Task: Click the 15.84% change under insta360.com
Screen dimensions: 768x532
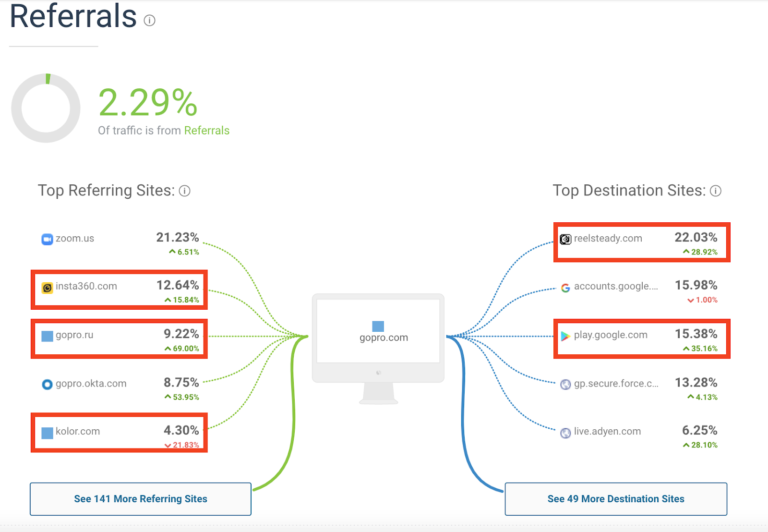Action: pos(181,300)
